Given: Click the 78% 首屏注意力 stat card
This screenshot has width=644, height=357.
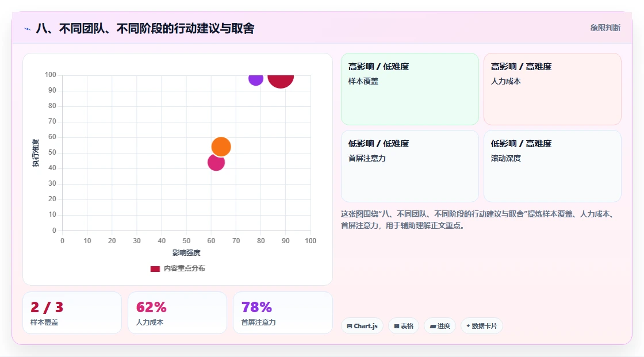Looking at the screenshot, I should (282, 313).
